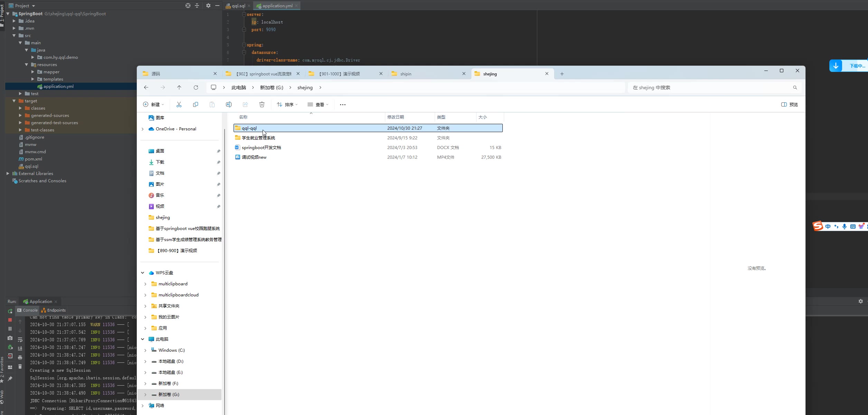Expand the mapper folder in project tree

click(33, 72)
